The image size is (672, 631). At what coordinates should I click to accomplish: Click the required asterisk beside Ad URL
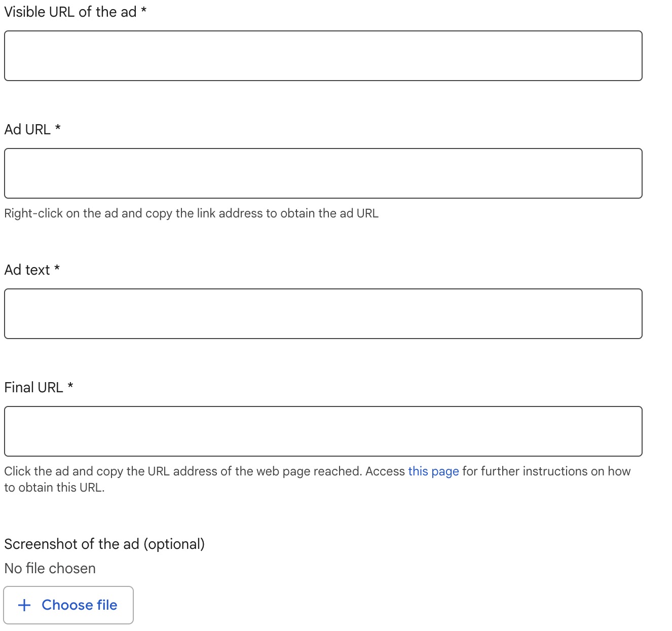click(58, 128)
